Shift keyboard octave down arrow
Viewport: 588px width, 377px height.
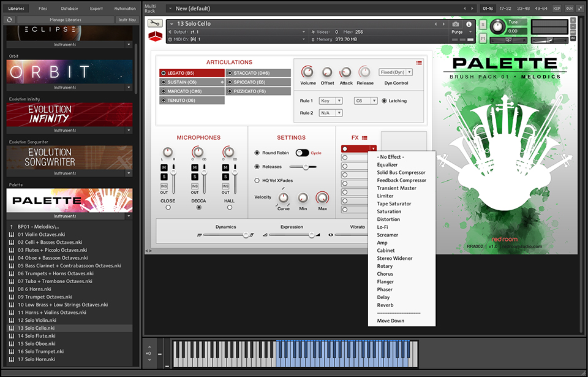(149, 360)
